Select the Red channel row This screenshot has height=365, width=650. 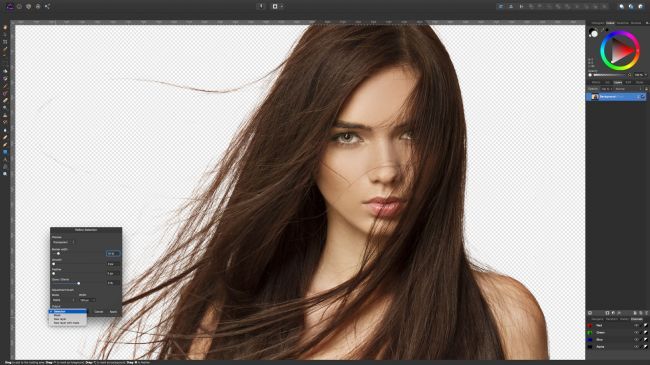coord(617,325)
